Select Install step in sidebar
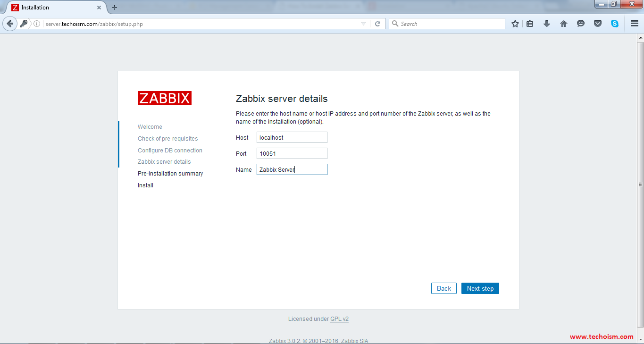Image resolution: width=644 pixels, height=344 pixels. click(145, 185)
